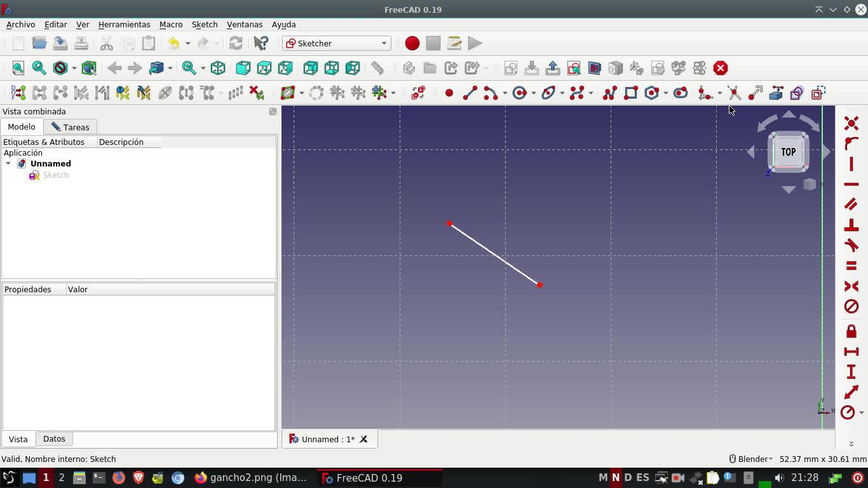
Task: Open the Sketcher workbench dropdown
Action: tap(336, 43)
